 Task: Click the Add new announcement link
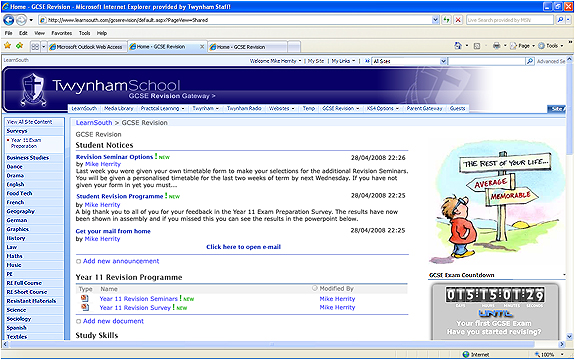[x=121, y=261]
